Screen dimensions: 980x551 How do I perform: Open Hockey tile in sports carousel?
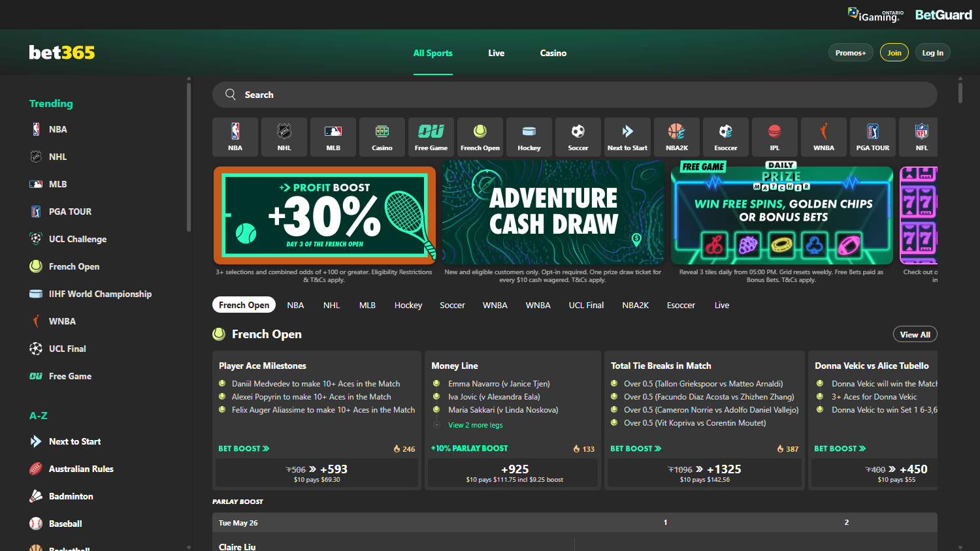pyautogui.click(x=529, y=137)
